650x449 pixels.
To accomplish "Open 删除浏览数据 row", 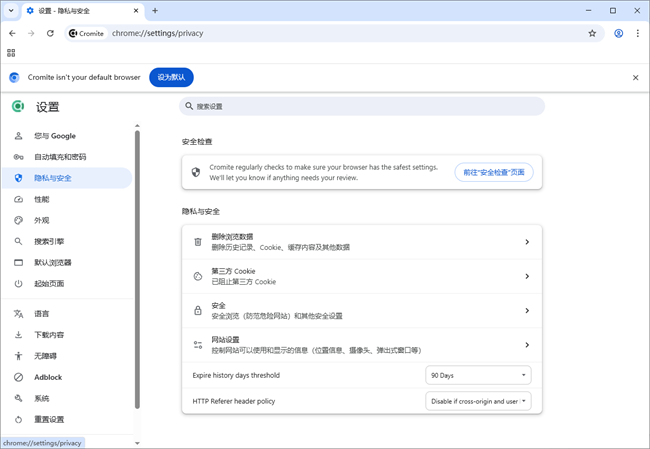I will (x=362, y=242).
